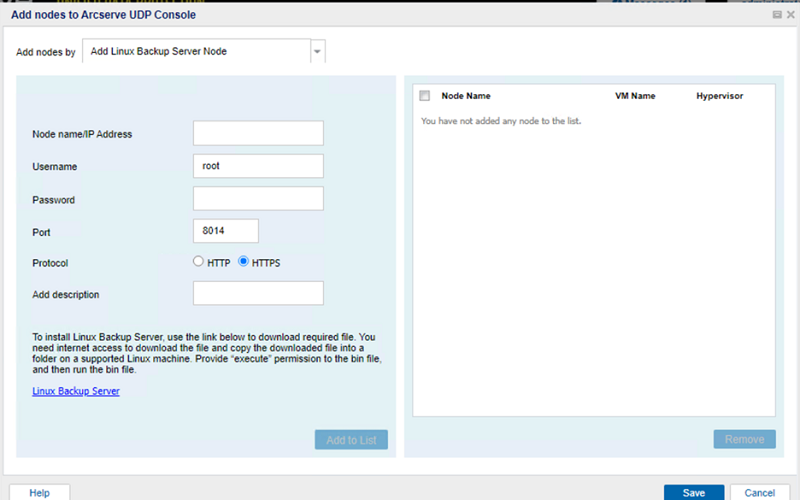
Task: Click the Port field showing 8014
Action: (226, 231)
